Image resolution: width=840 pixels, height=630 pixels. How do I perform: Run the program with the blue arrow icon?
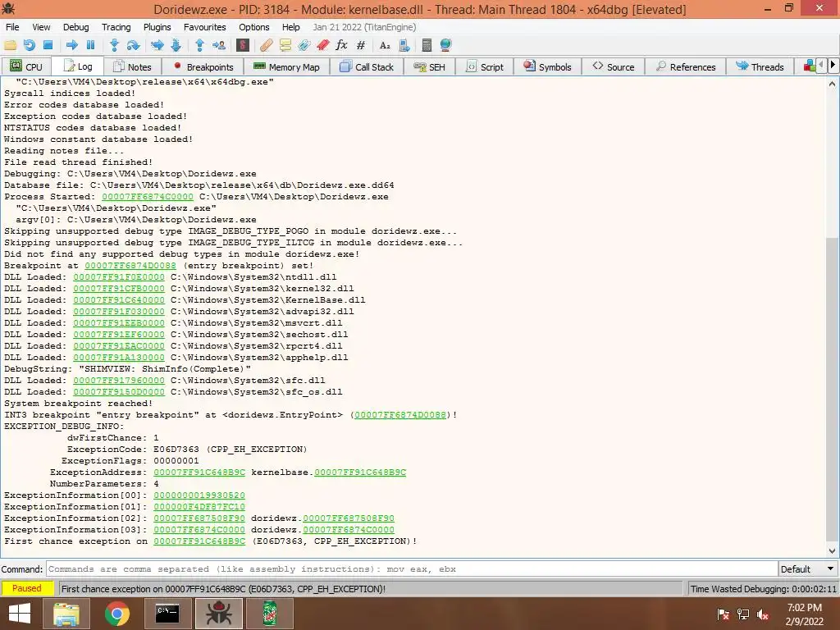(x=72, y=46)
